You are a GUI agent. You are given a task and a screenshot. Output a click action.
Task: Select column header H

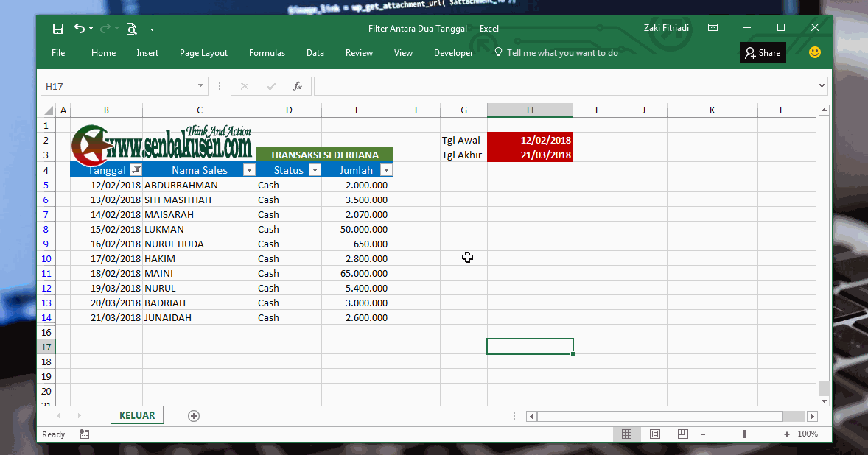coord(530,110)
